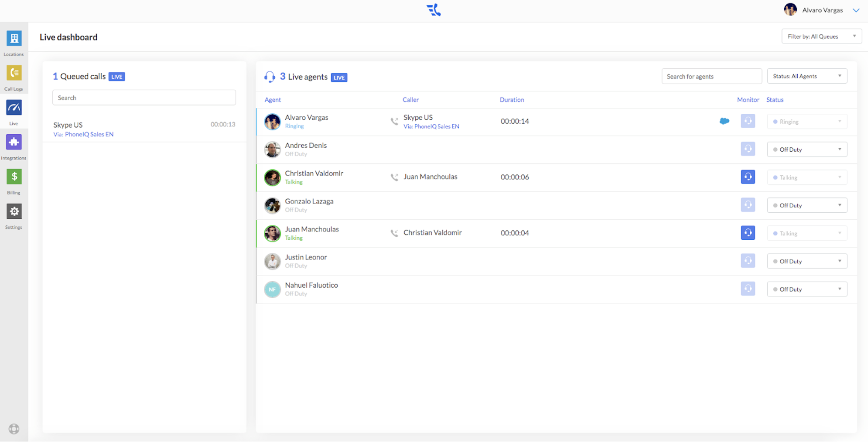Click the help lifebuoy icon

coord(14,429)
